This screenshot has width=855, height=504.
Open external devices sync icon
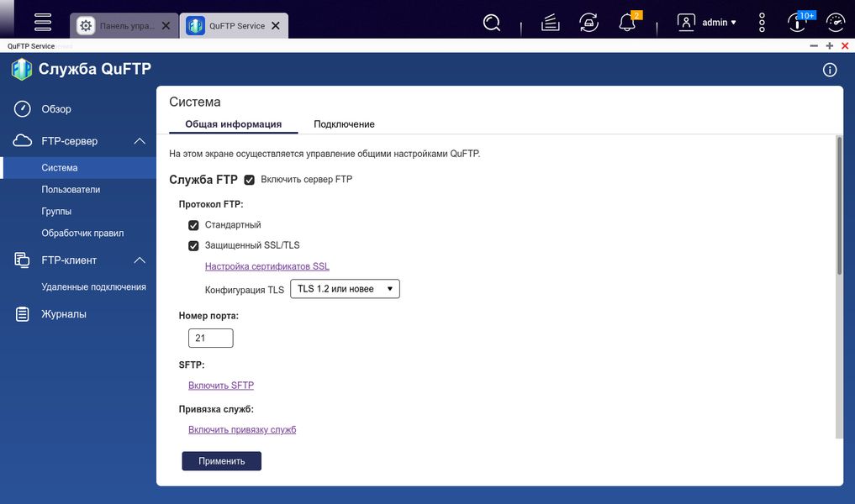click(x=588, y=23)
